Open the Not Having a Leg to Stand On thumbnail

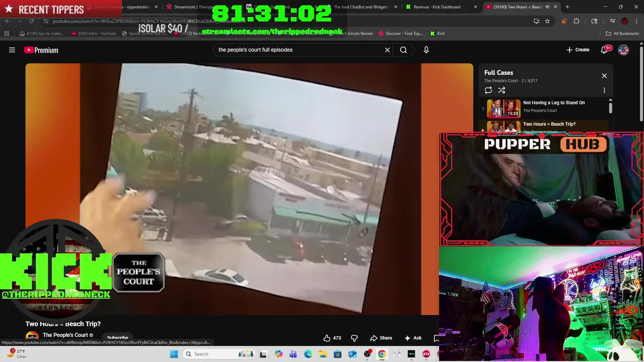(x=504, y=108)
